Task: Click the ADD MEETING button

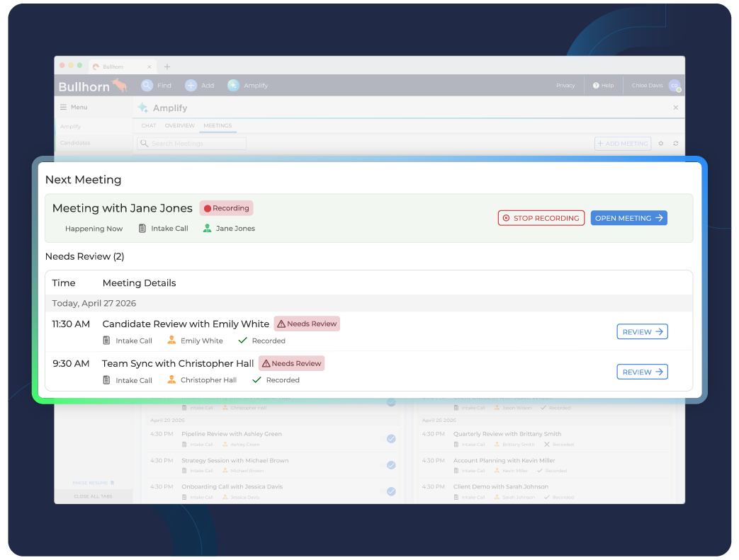Action: click(x=623, y=143)
